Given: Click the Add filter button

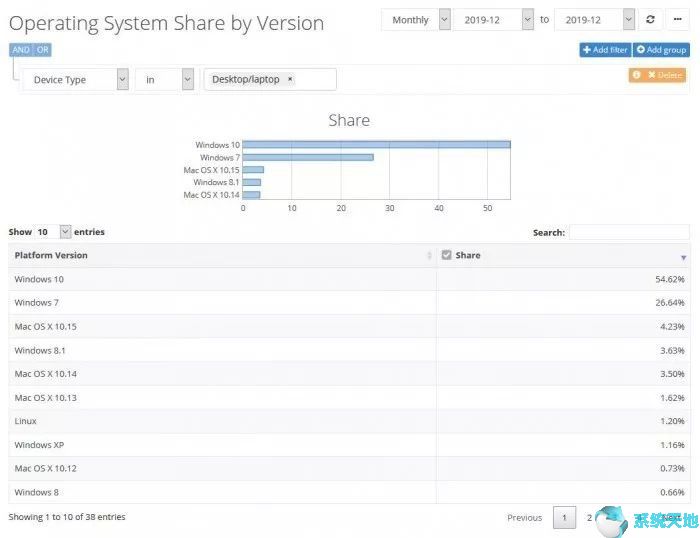Looking at the screenshot, I should pos(605,50).
